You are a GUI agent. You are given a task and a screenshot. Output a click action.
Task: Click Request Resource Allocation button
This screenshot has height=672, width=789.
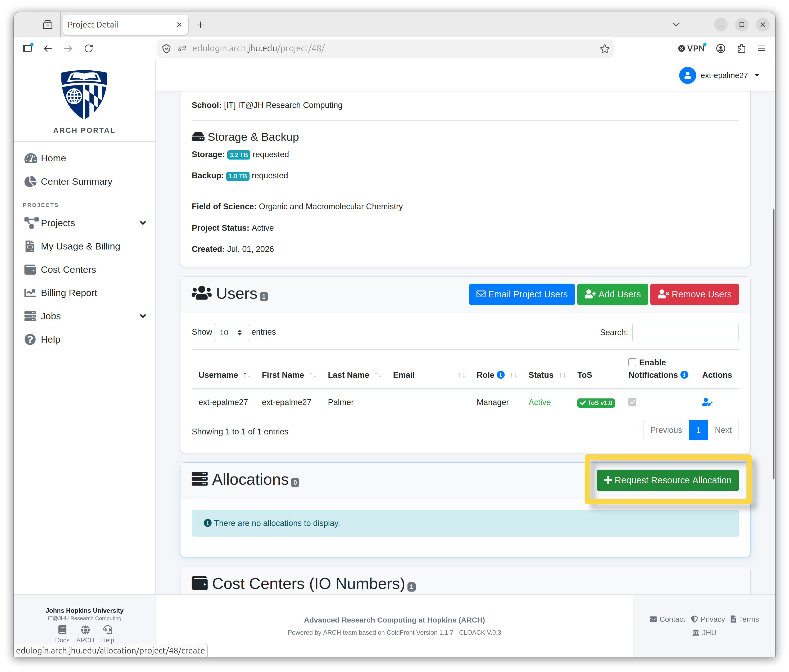click(668, 480)
